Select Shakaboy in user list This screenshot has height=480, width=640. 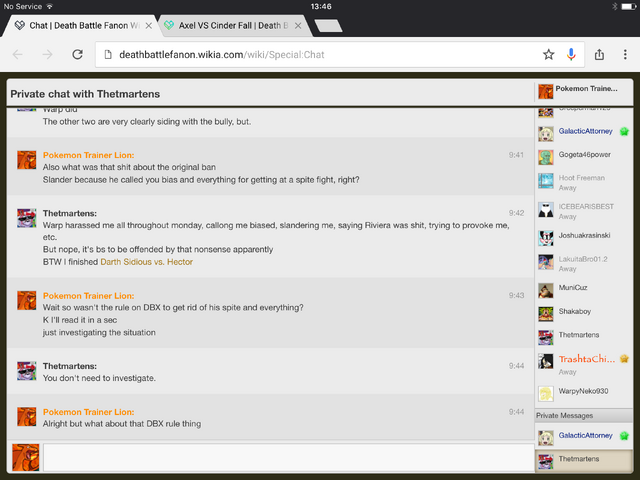(575, 311)
